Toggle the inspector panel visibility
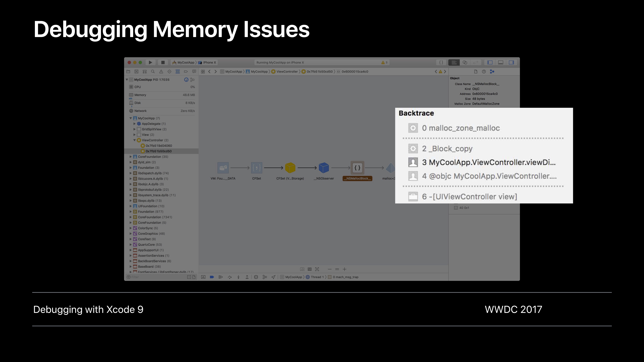This screenshot has width=644, height=362. tap(511, 63)
